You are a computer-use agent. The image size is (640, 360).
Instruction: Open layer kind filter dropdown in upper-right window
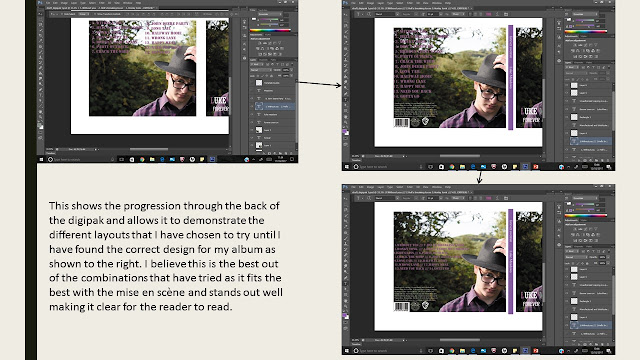point(572,67)
